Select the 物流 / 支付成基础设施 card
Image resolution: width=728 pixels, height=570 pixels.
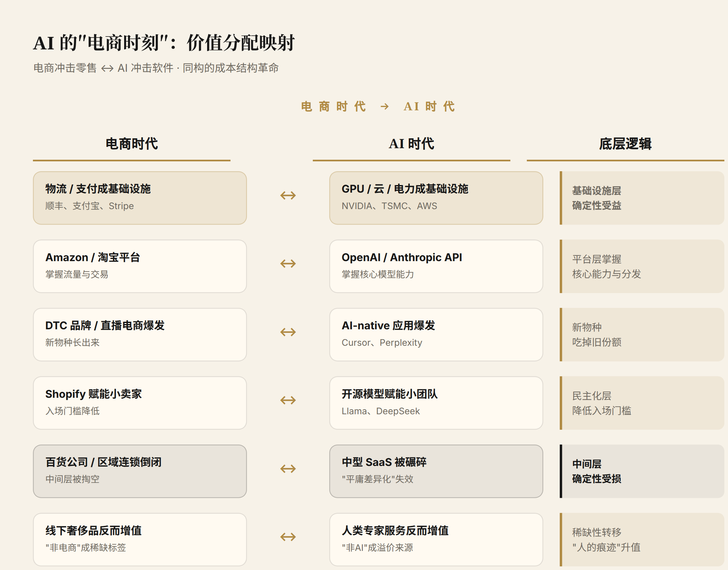tap(140, 198)
